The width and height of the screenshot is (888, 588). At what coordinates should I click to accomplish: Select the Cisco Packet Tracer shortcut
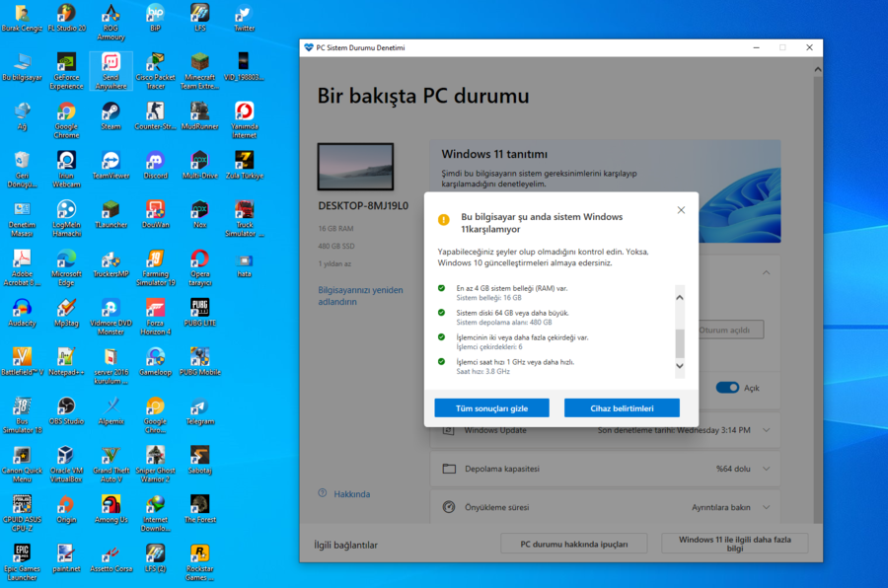155,71
